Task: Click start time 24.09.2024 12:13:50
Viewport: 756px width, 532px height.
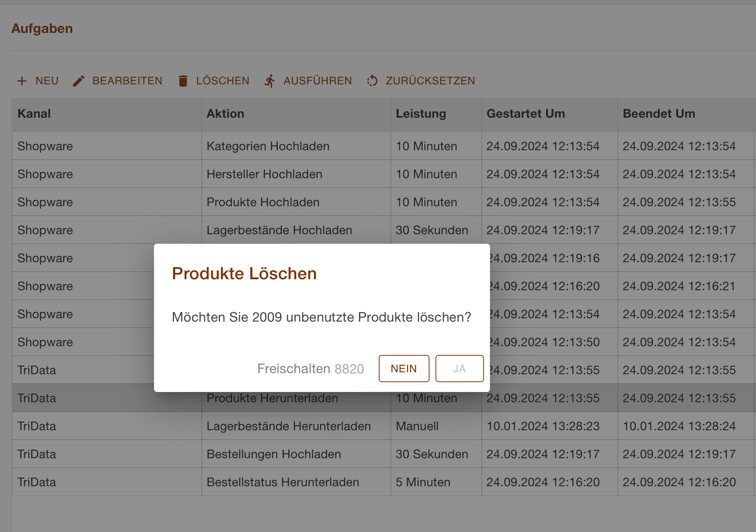Action: [554, 342]
